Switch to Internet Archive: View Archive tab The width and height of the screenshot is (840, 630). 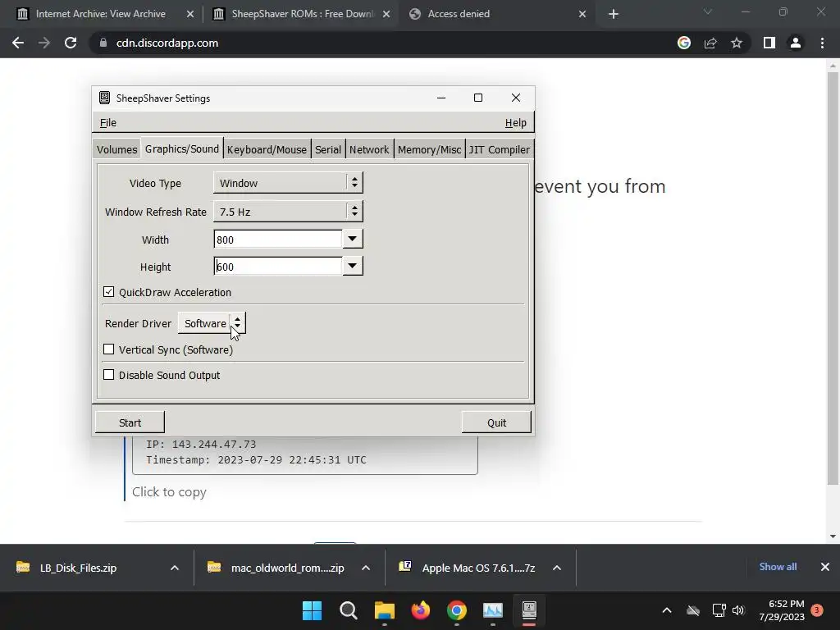pos(101,14)
